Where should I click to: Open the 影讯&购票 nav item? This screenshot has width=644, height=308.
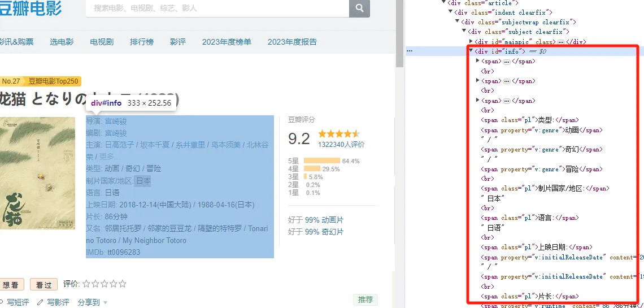click(x=17, y=42)
